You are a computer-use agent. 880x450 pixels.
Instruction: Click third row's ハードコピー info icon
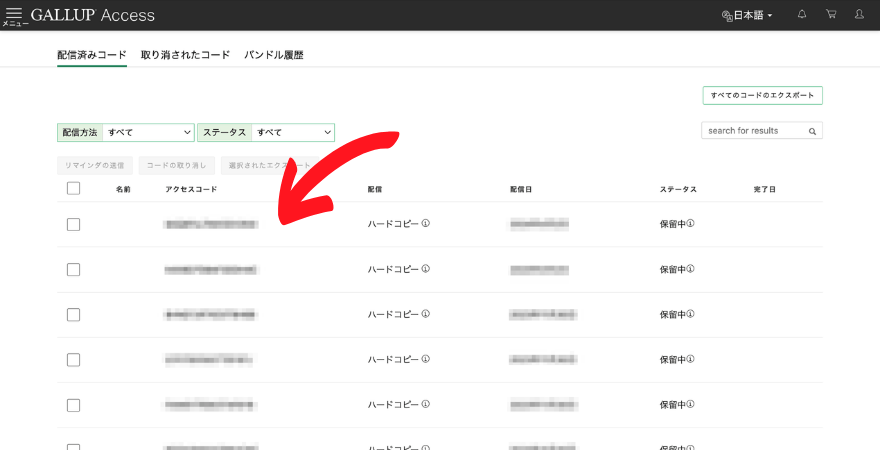click(x=425, y=314)
